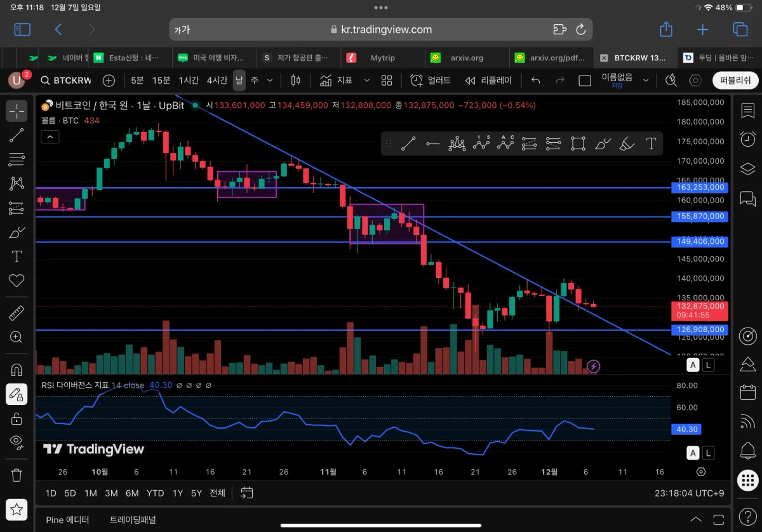Start bar replay with 리플레이

point(488,80)
